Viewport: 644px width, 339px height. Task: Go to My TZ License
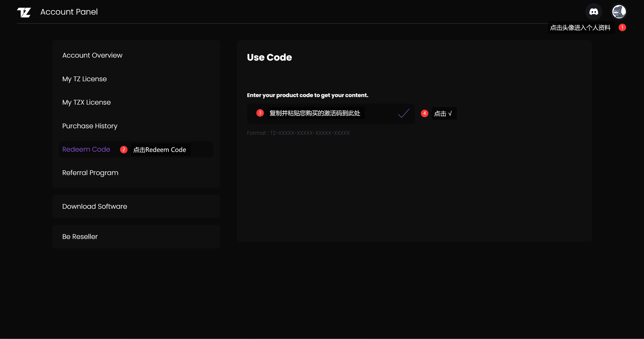84,79
